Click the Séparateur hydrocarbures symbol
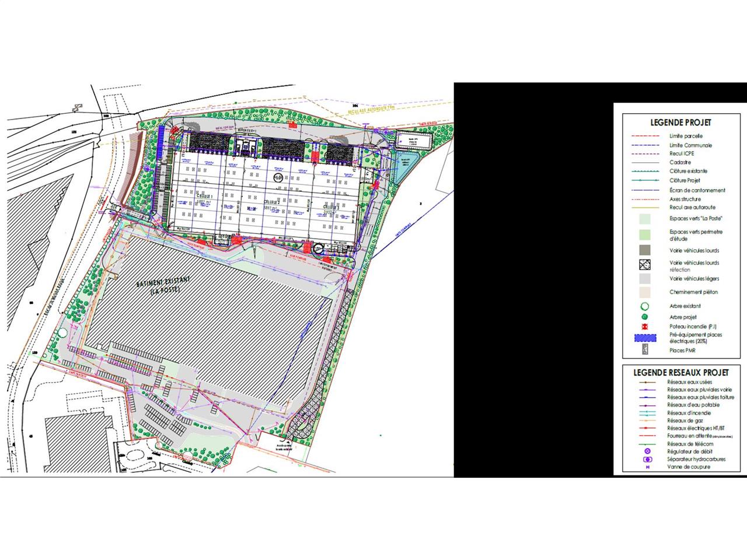 pos(647,459)
